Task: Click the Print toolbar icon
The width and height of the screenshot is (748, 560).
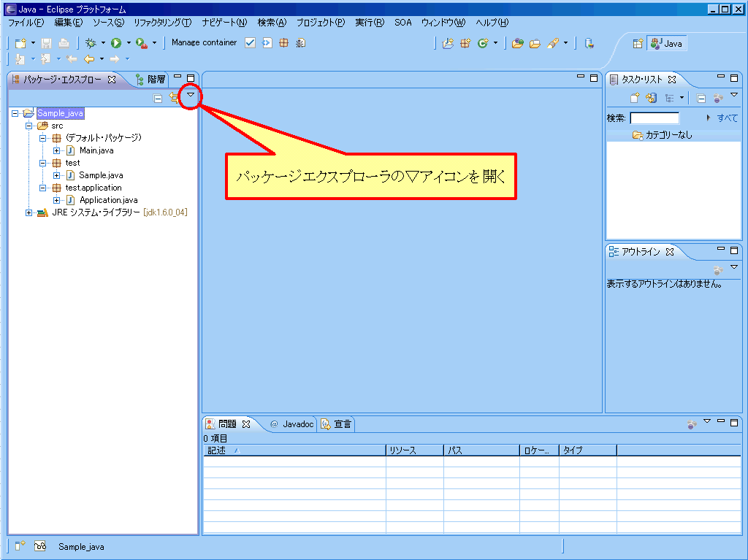Action: pos(64,43)
